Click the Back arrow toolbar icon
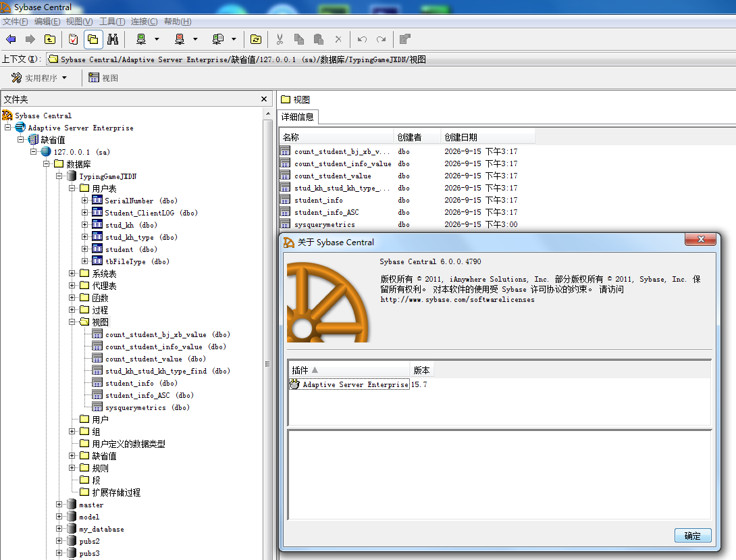The height and width of the screenshot is (560, 736). pos(11,39)
